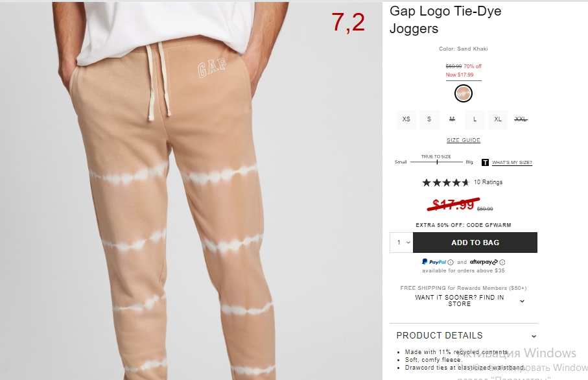Click the Add to Bag button
The image size is (588, 380).
pos(475,243)
